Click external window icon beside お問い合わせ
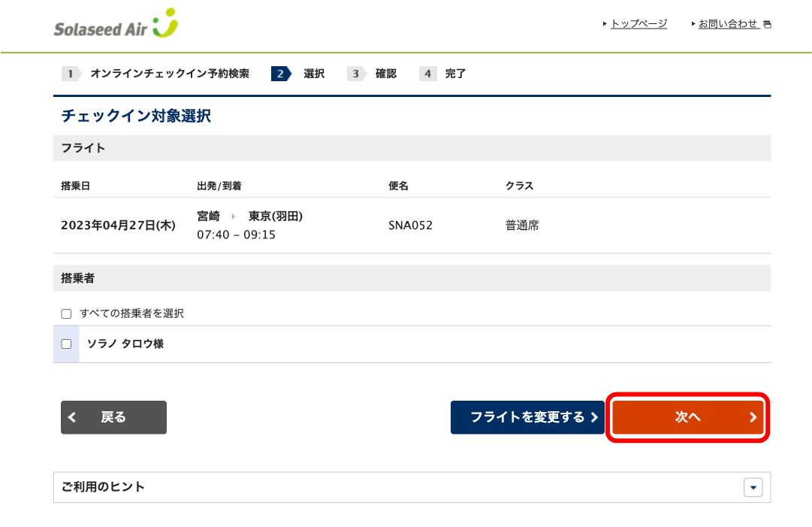Viewport: 812px width, 527px height. tap(767, 24)
